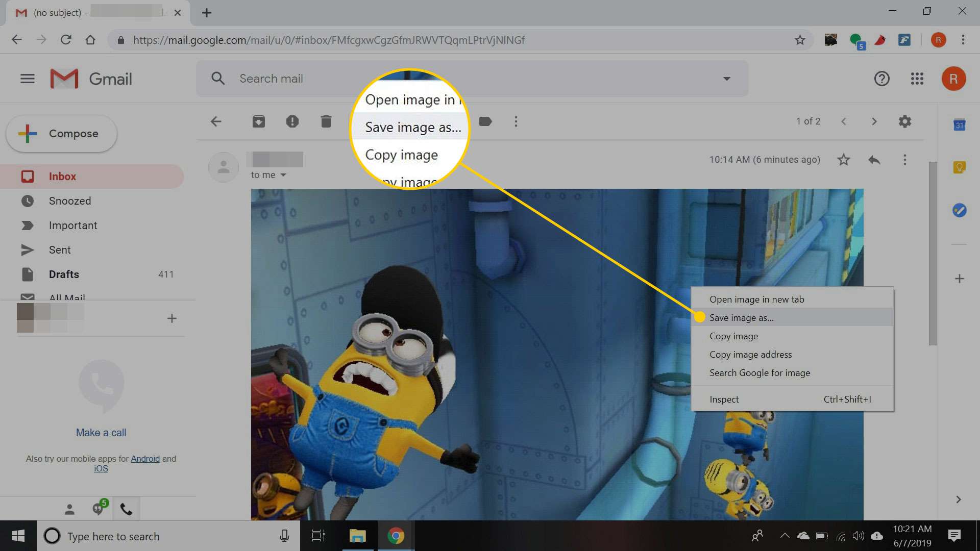Viewport: 980px width, 551px height.
Task: Open search options dropdown arrow
Action: point(726,79)
